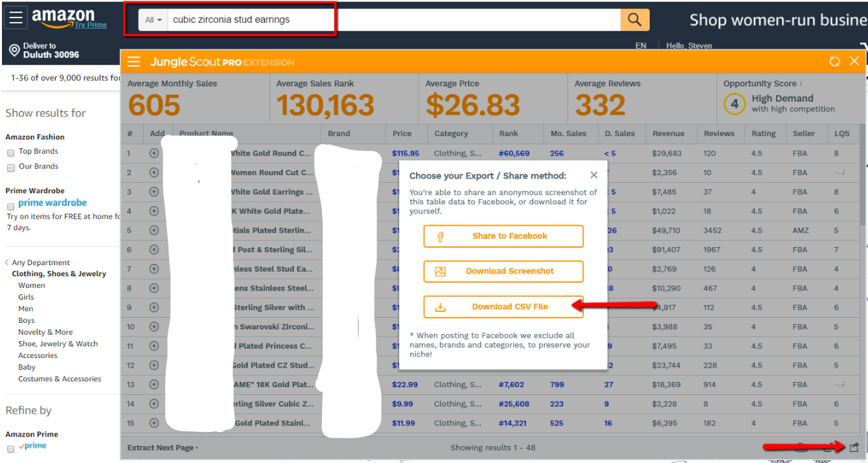Click the Share to Facebook button
The image size is (868, 463).
(503, 236)
